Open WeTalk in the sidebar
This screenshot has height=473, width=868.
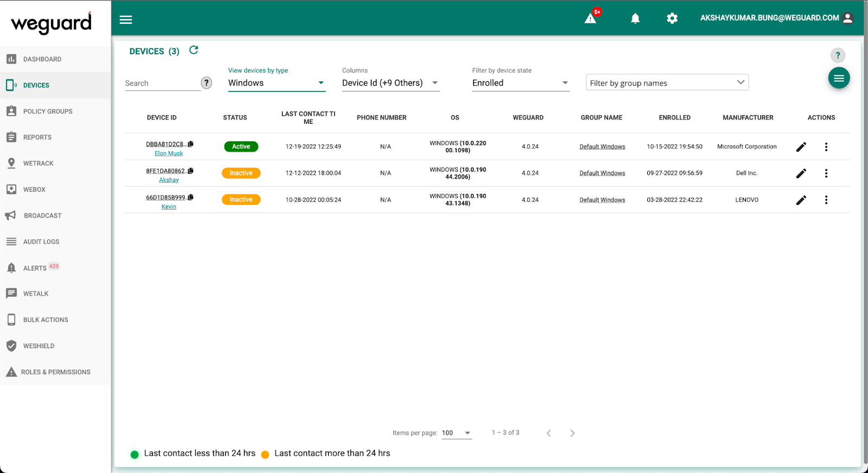(x=55, y=294)
